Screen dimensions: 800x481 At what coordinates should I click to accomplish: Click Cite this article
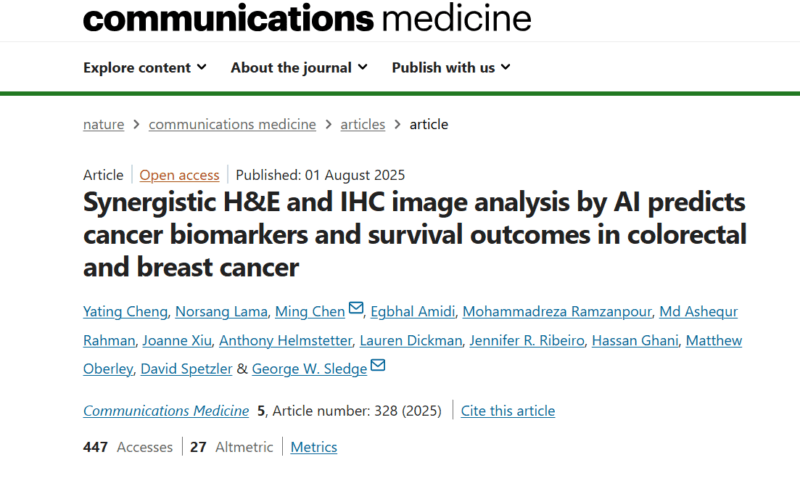[x=508, y=411]
